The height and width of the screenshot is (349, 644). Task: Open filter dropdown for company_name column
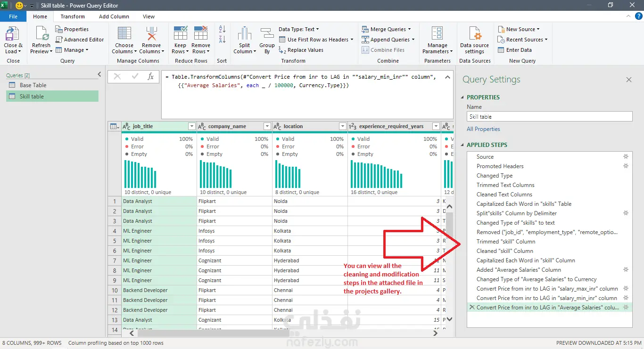pyautogui.click(x=267, y=126)
